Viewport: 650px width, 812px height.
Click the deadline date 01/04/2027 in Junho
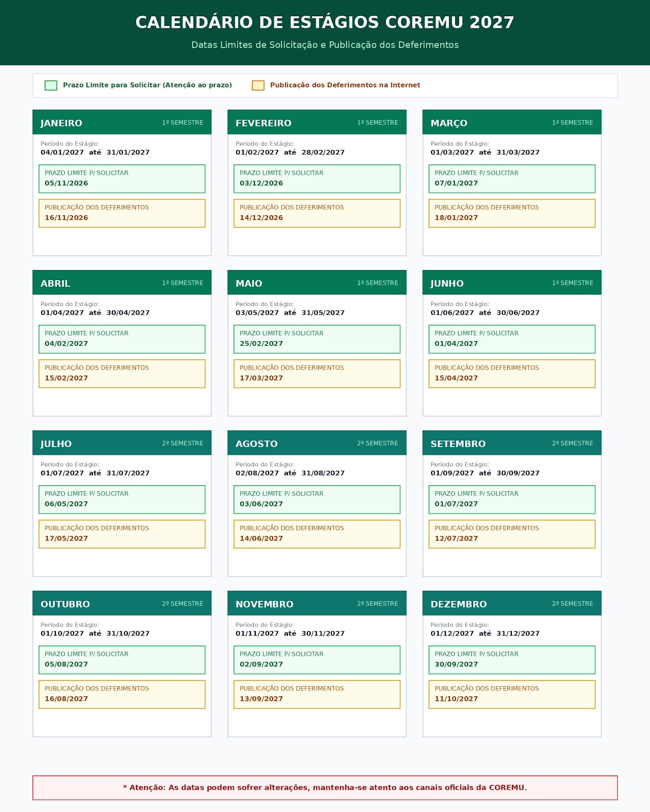(x=456, y=344)
